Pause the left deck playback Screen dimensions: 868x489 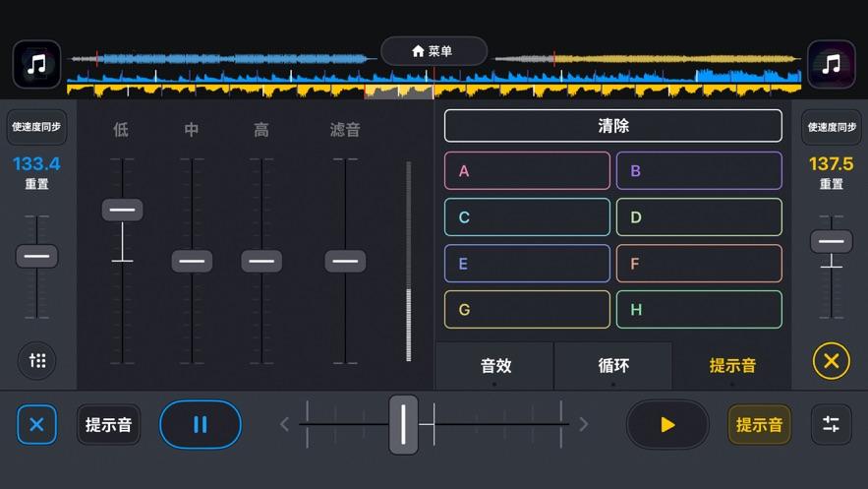(201, 425)
